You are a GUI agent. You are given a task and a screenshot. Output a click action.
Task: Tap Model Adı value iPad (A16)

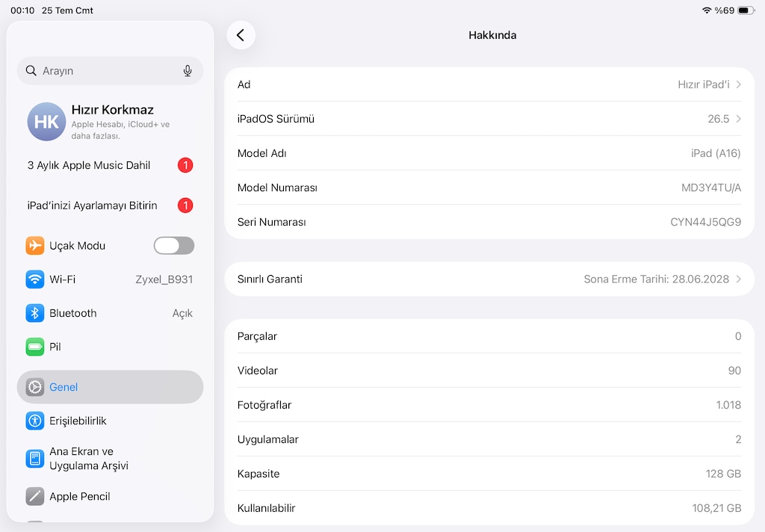(x=715, y=153)
